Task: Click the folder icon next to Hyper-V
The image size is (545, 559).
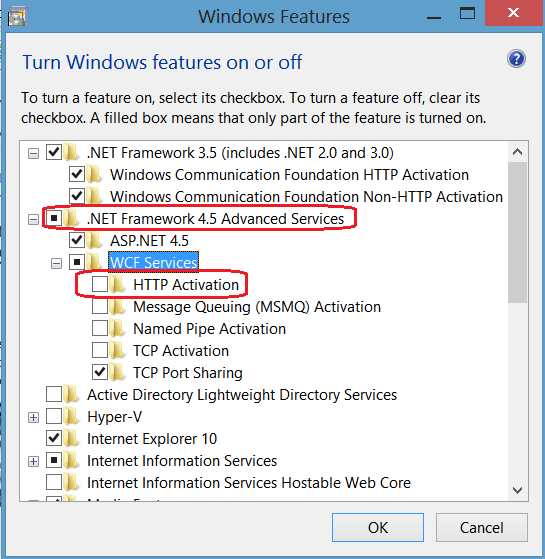Action: point(72,416)
